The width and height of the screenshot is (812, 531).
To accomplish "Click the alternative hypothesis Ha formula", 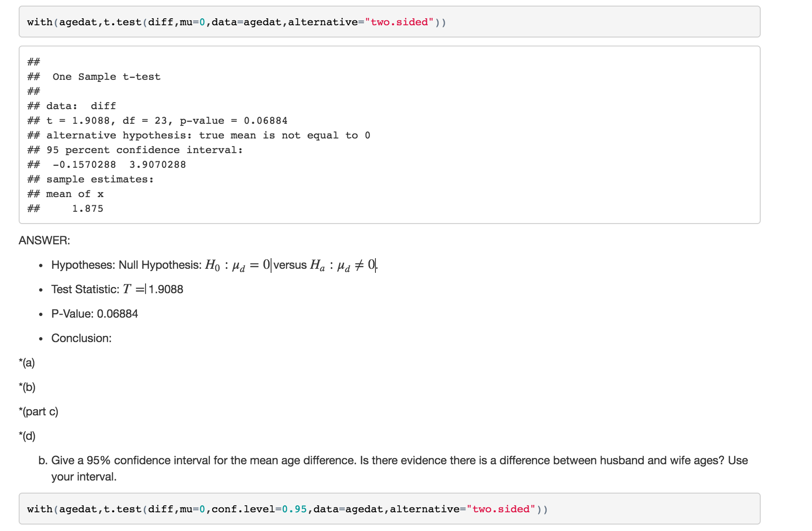I will [x=342, y=265].
